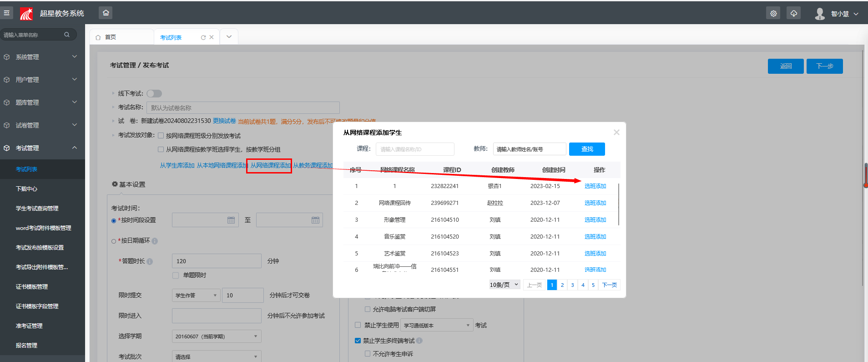
Task: Select the 按日期循环 radio button
Action: click(114, 241)
